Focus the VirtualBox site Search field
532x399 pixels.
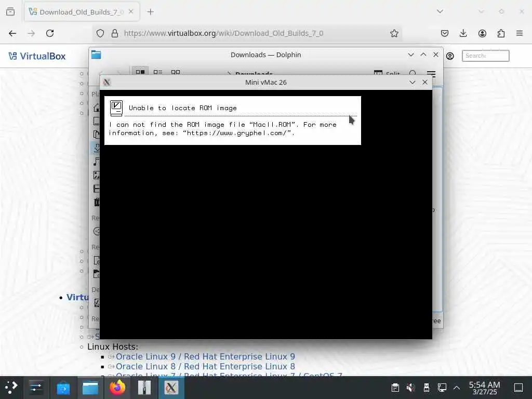coord(486,56)
